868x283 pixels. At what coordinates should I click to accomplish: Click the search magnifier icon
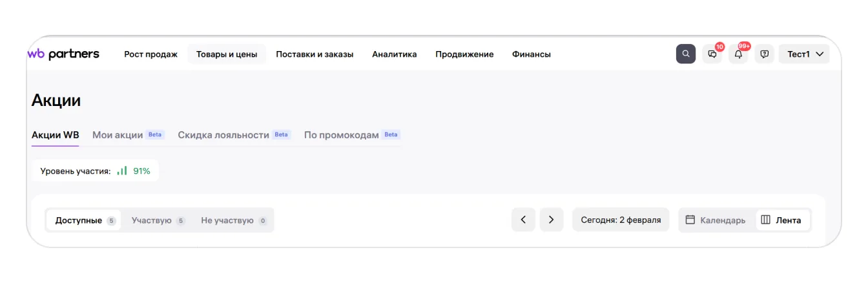coord(685,54)
